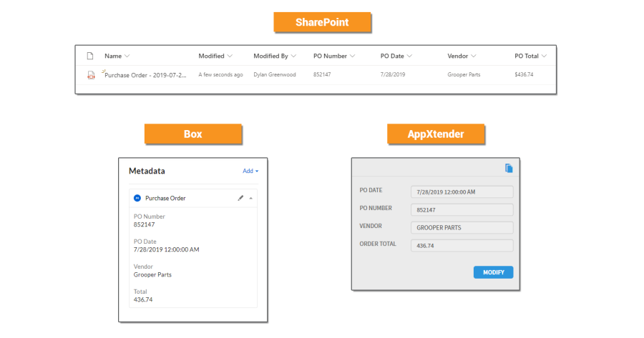Click the 'A few seconds ago' modified cell
Viewport: 644px width, 338px height.
click(220, 74)
